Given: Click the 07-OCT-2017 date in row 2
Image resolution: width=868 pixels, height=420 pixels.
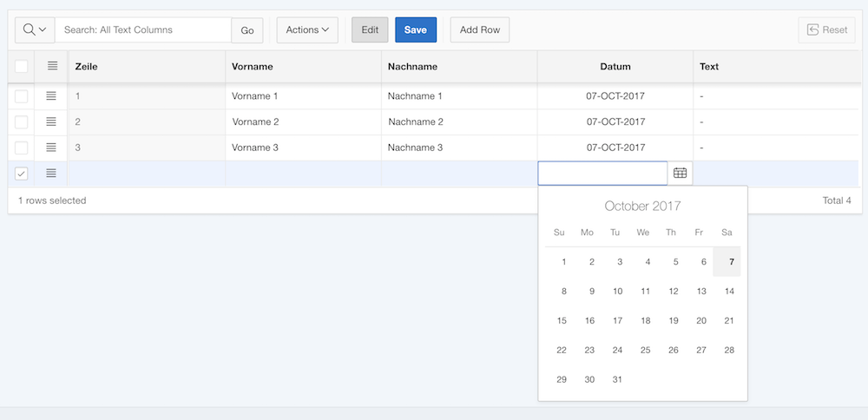Looking at the screenshot, I should coord(615,121).
